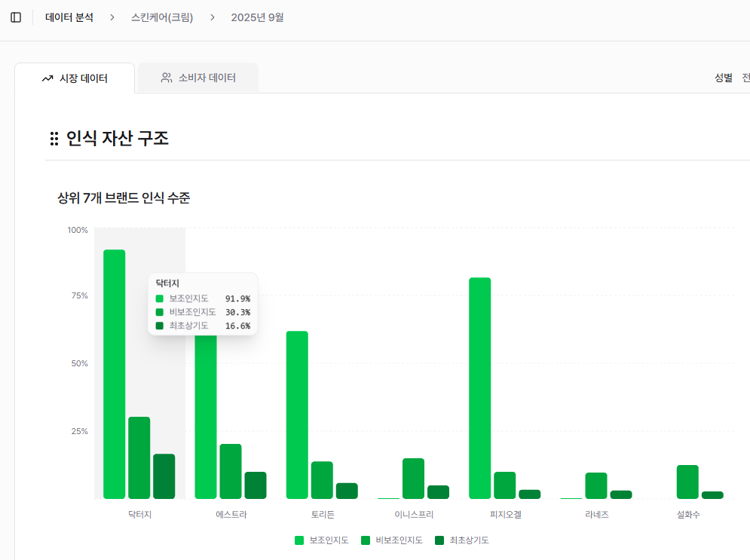This screenshot has width=750, height=560.
Task: Click the people icon on 소비자 데이터 tab
Action: (167, 78)
